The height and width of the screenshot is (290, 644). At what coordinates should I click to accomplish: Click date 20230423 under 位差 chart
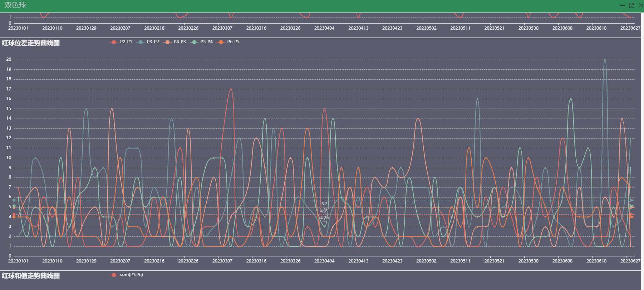(x=392, y=261)
